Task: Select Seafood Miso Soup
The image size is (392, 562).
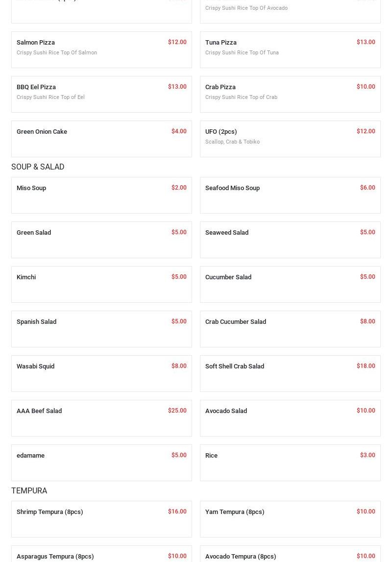Action: click(290, 195)
